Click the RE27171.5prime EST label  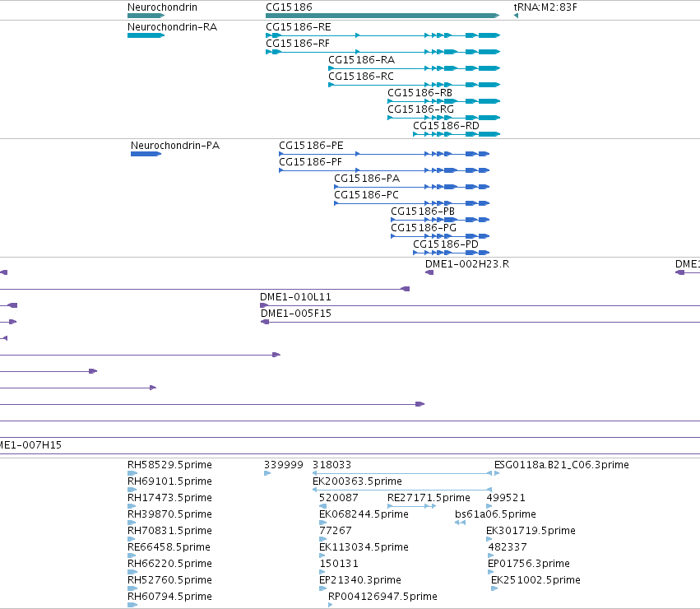pyautogui.click(x=429, y=498)
